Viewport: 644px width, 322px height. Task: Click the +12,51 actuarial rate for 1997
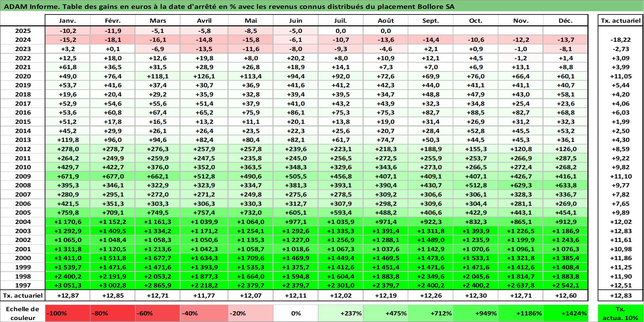(620, 285)
